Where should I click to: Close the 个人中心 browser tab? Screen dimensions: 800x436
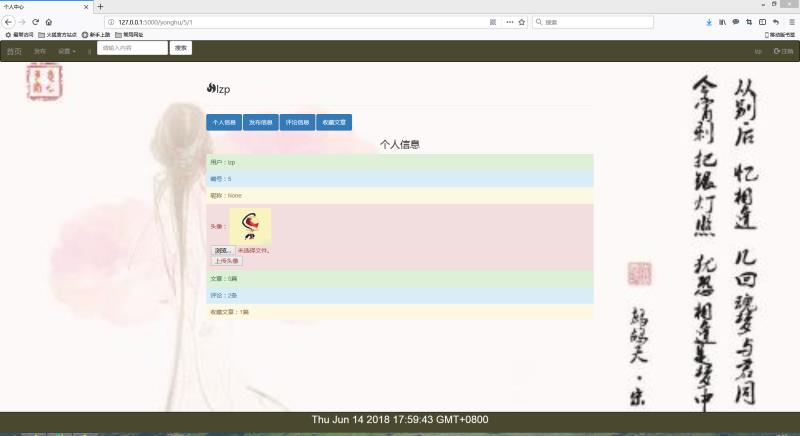coord(86,7)
